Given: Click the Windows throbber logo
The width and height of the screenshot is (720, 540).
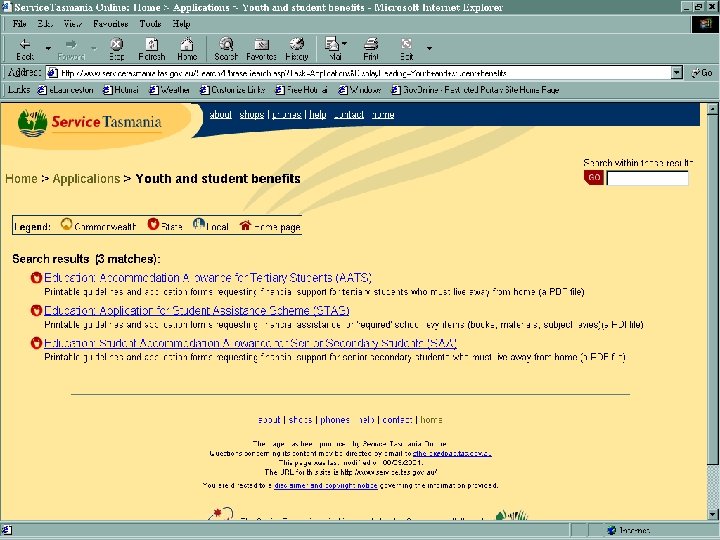Looking at the screenshot, I should pyautogui.click(x=705, y=24).
